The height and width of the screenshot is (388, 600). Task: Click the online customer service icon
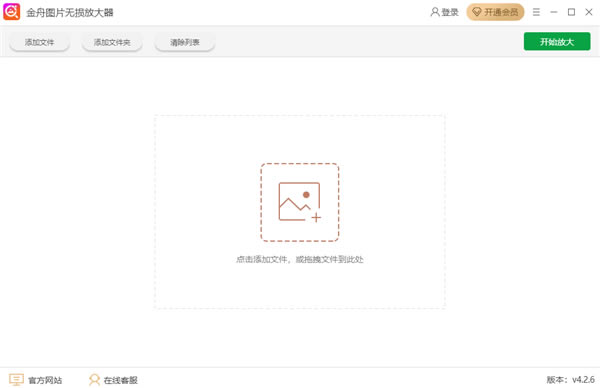[94, 380]
